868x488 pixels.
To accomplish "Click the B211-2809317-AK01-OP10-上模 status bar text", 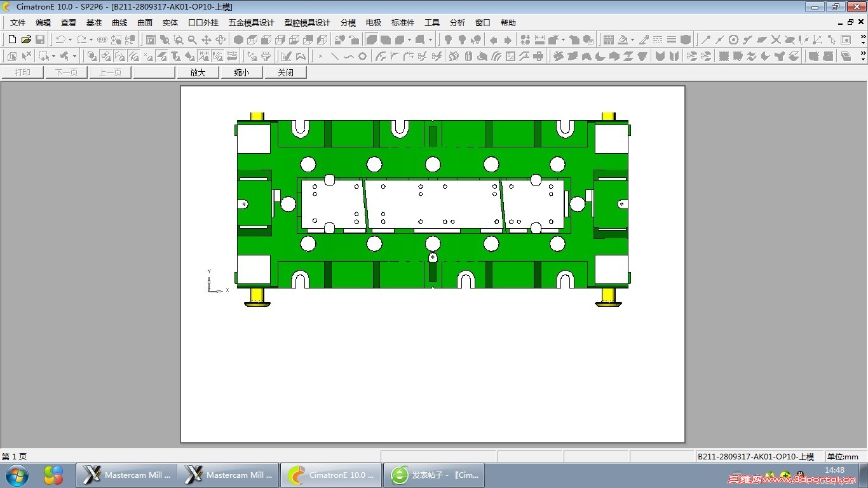I will point(756,456).
